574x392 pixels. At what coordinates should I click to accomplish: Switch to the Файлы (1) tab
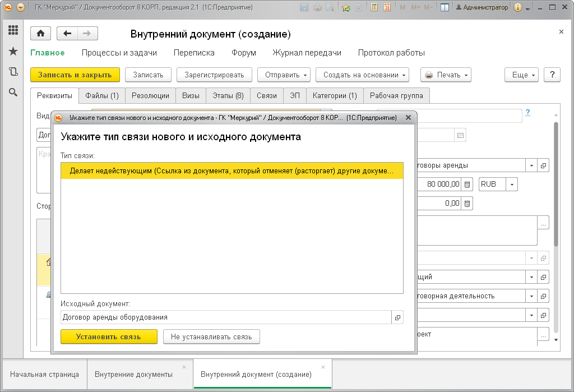click(x=102, y=96)
